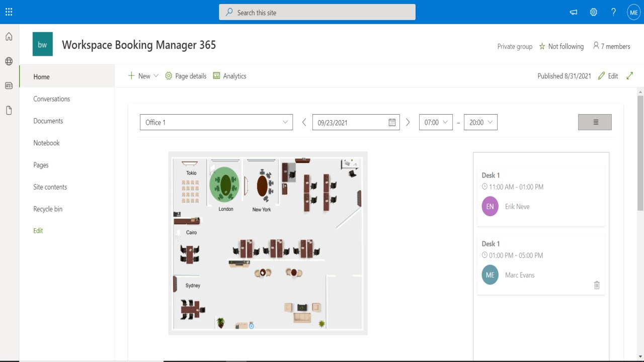Image resolution: width=644 pixels, height=362 pixels.
Task: Click the expand to full screen arrows icon
Action: [x=629, y=76]
